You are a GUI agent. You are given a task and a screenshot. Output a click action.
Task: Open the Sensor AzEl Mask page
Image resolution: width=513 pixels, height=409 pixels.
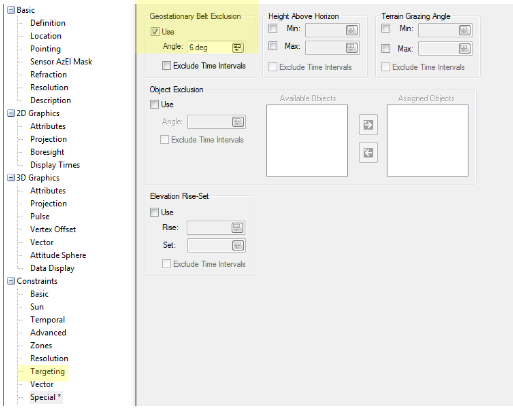pyautogui.click(x=61, y=62)
